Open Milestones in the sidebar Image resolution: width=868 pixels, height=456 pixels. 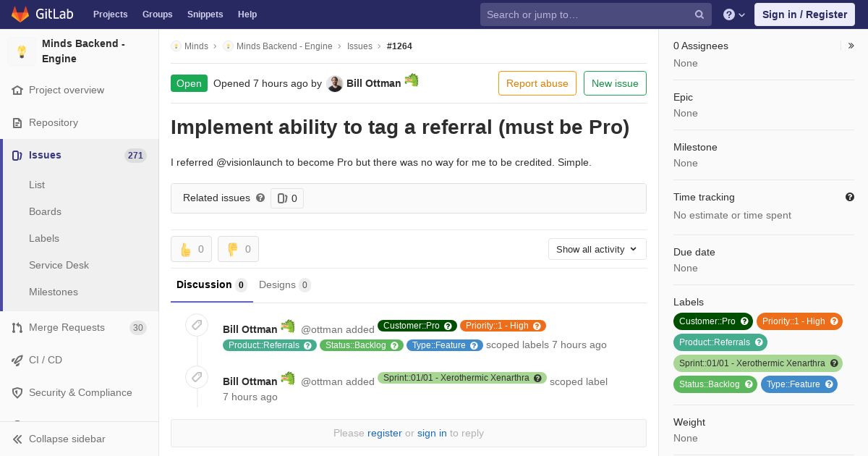tap(54, 292)
